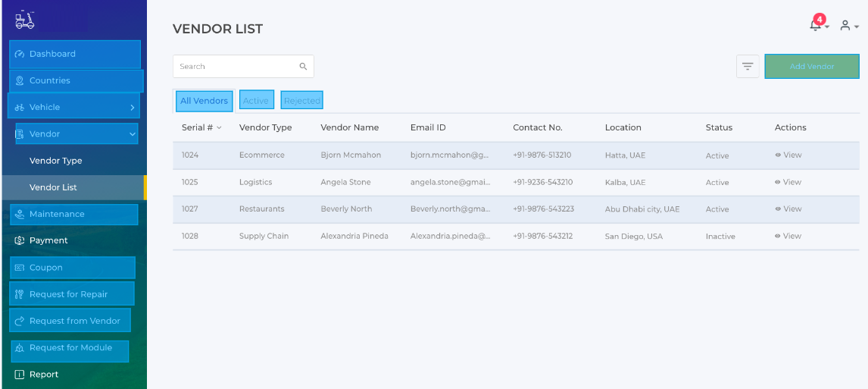
Task: Click the Dashboard gauge icon
Action: coord(20,55)
